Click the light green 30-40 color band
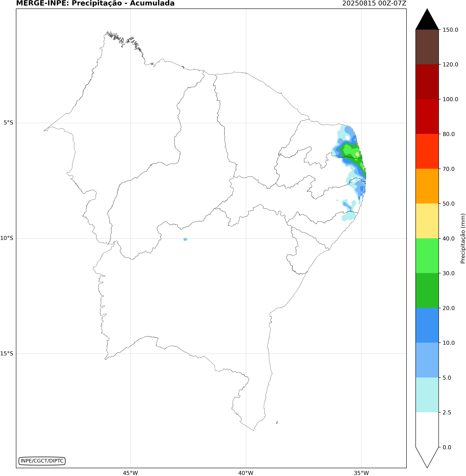 coord(427,256)
